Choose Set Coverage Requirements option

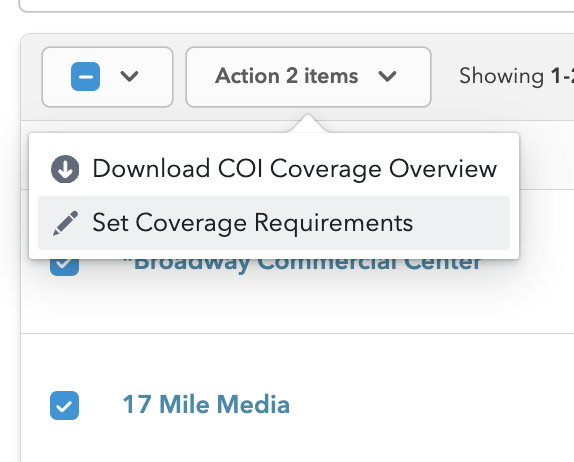(x=274, y=223)
